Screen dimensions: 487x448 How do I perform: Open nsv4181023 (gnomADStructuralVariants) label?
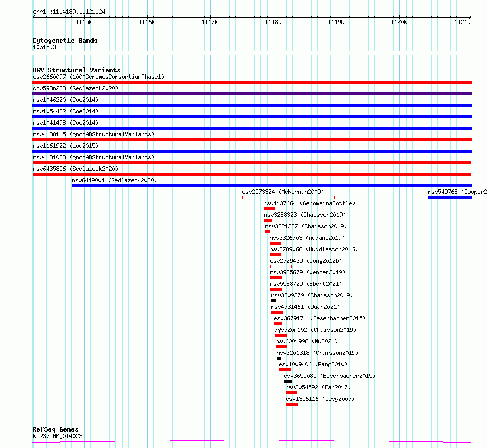(x=94, y=157)
